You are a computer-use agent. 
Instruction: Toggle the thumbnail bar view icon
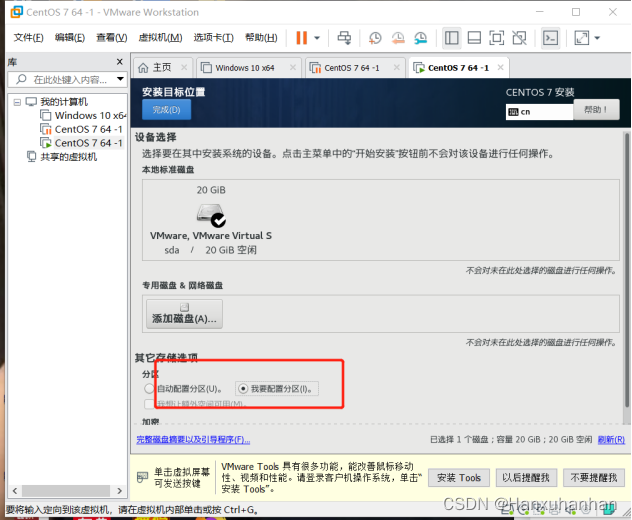tap(474, 38)
